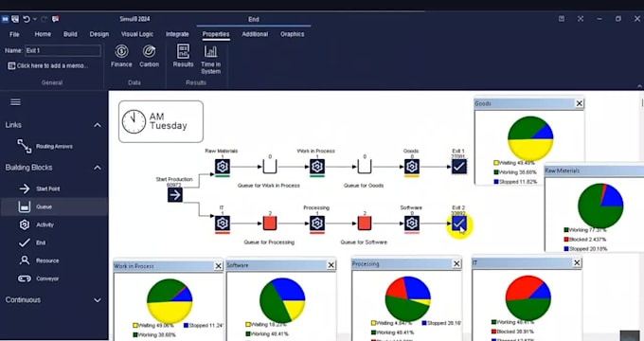
Task: Click the hamburger menu in side panel
Action: [15, 102]
